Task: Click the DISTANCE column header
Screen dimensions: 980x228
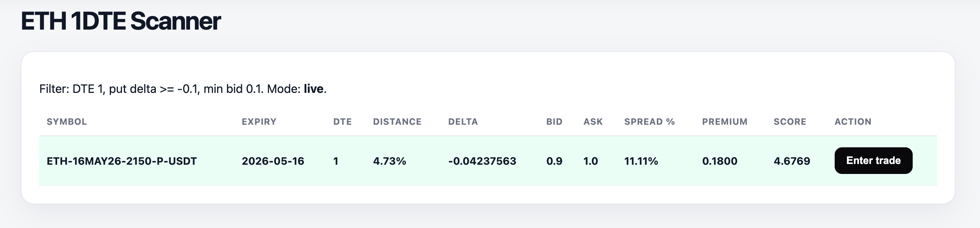Action: 397,122
